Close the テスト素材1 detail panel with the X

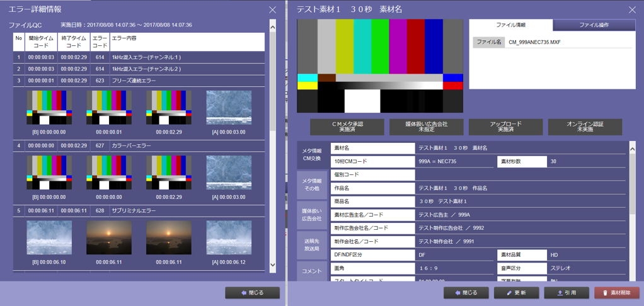pos(632,10)
